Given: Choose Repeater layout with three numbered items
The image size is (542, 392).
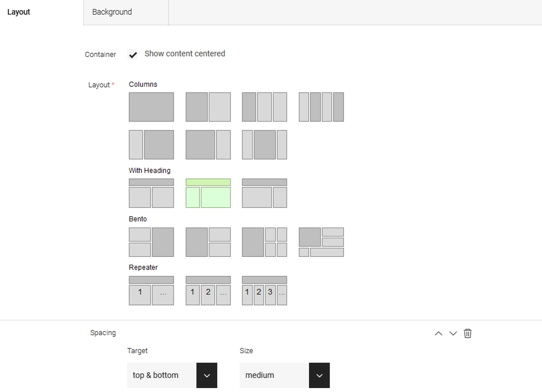Looking at the screenshot, I should (x=264, y=291).
